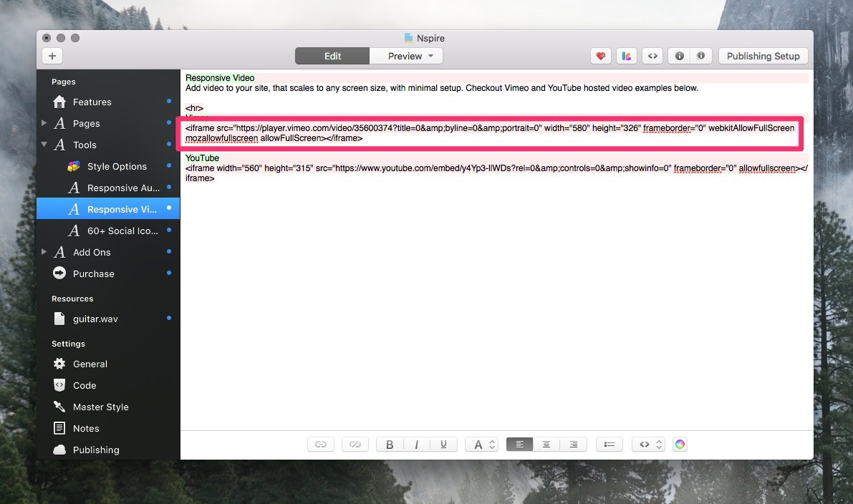The image size is (853, 504).
Task: Open the Style Options page
Action: tap(108, 166)
